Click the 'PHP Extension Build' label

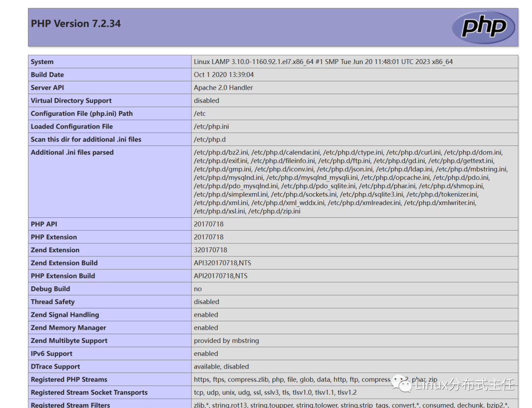click(x=63, y=275)
